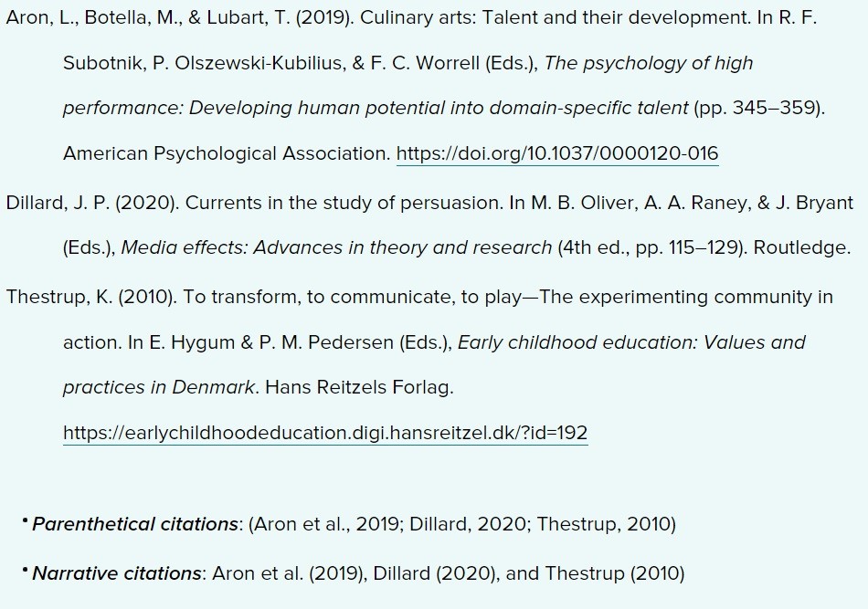
Task: Click 'American Psychological Association' publisher text
Action: coord(227,153)
